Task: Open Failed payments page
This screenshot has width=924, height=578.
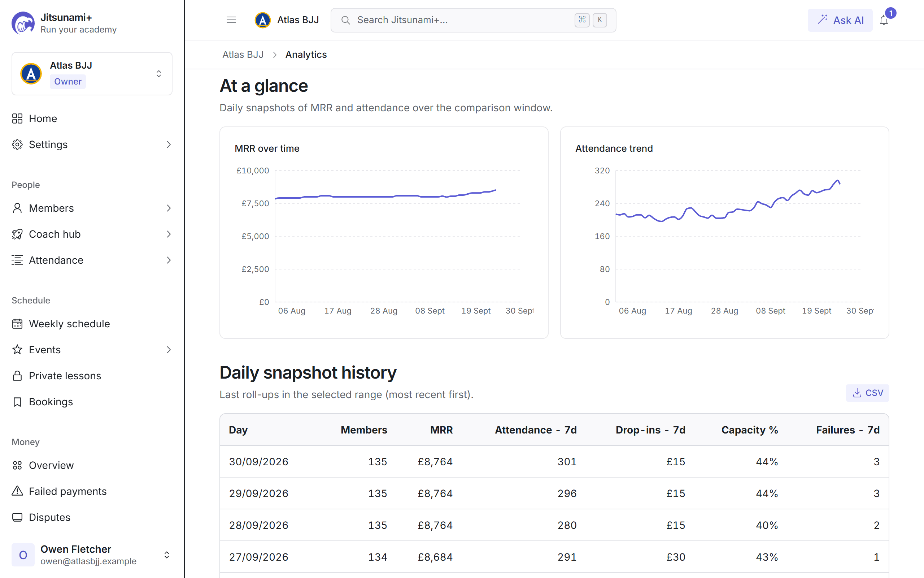Action: [x=92, y=491]
